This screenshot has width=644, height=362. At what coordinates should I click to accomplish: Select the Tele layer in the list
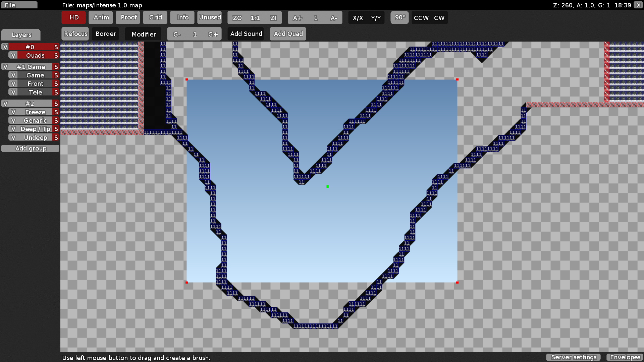click(x=35, y=92)
